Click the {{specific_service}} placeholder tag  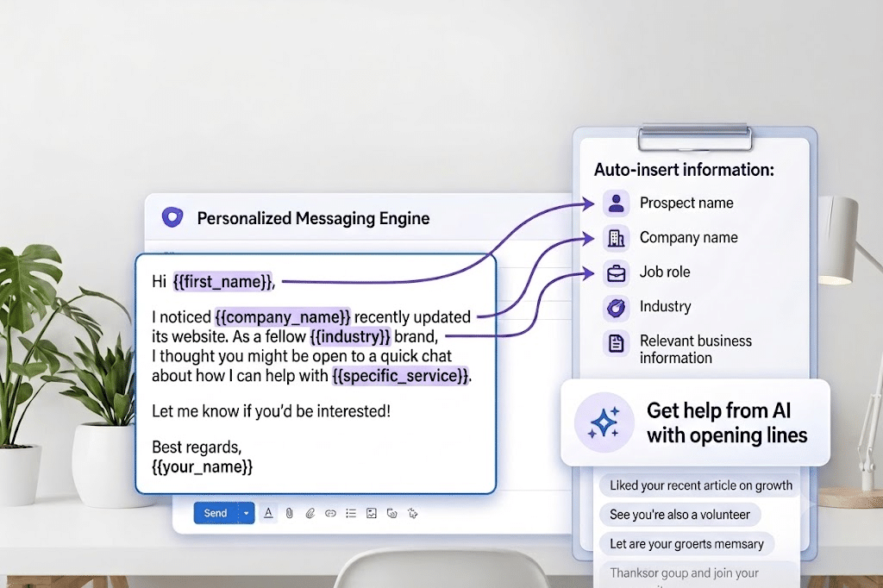[x=400, y=376]
